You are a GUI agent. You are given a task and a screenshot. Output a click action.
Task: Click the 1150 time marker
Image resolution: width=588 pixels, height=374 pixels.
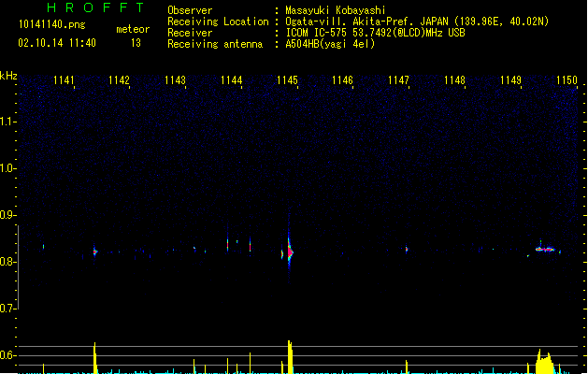coord(566,80)
